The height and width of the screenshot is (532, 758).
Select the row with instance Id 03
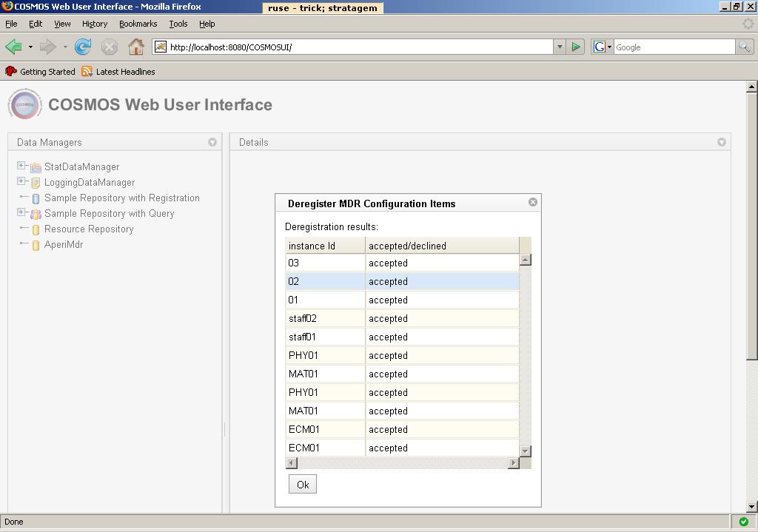402,263
